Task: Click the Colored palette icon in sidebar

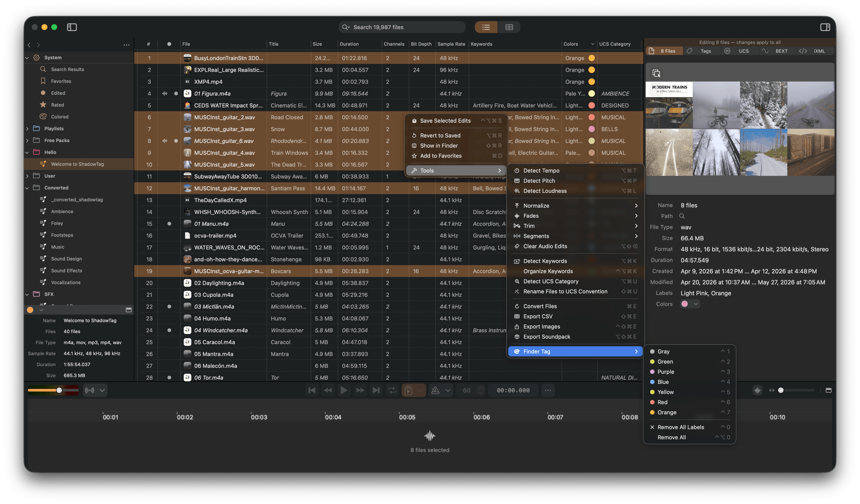Action: pos(43,116)
